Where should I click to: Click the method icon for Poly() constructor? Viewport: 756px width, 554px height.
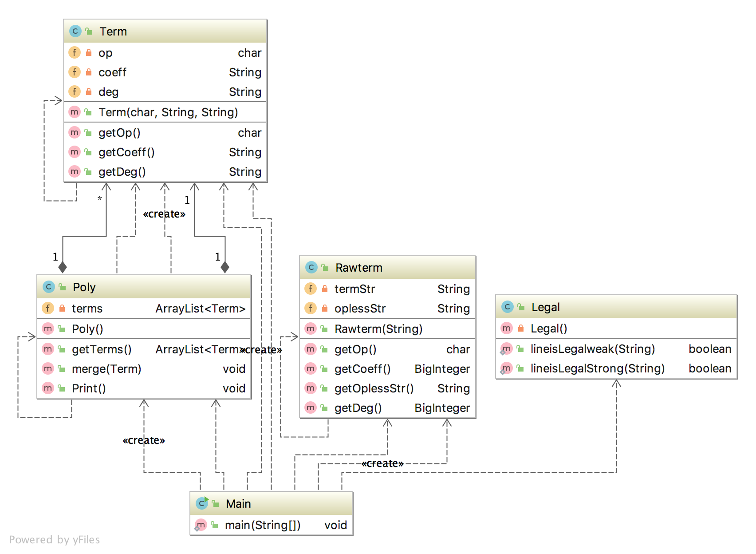(47, 328)
